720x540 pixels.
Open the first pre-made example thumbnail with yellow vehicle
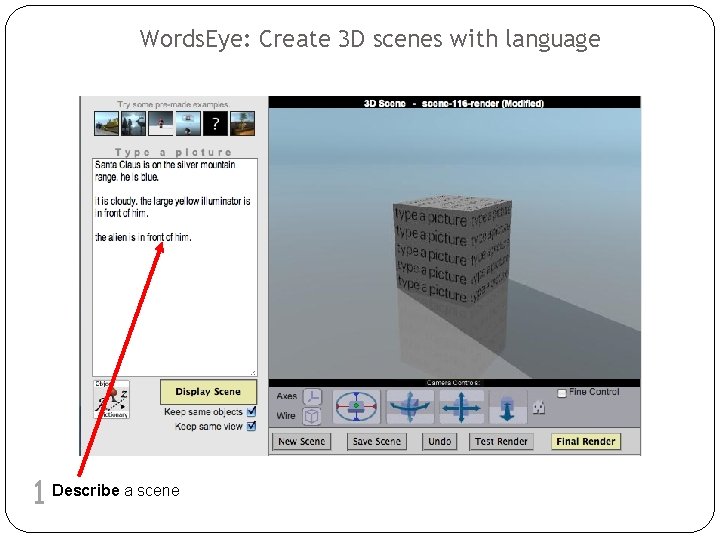point(106,123)
